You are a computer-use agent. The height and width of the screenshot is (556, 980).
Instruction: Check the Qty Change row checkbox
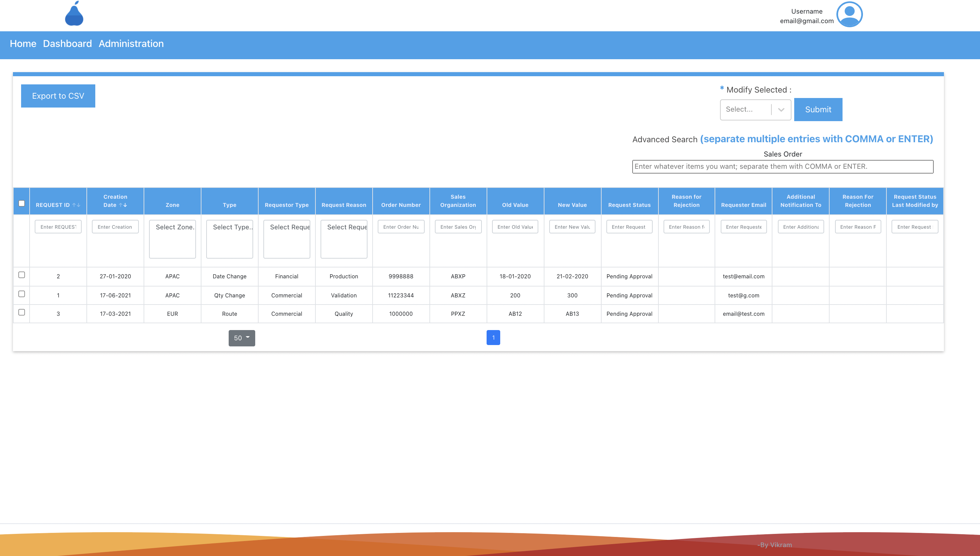22,294
